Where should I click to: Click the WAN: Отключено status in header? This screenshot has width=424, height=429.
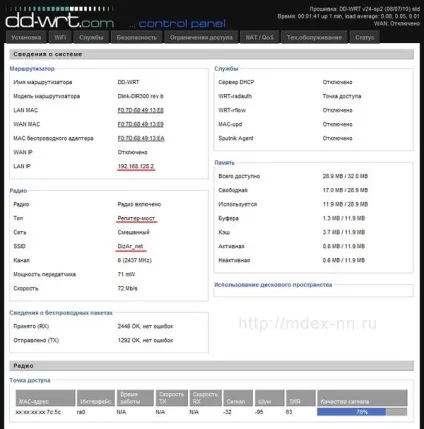(x=397, y=24)
